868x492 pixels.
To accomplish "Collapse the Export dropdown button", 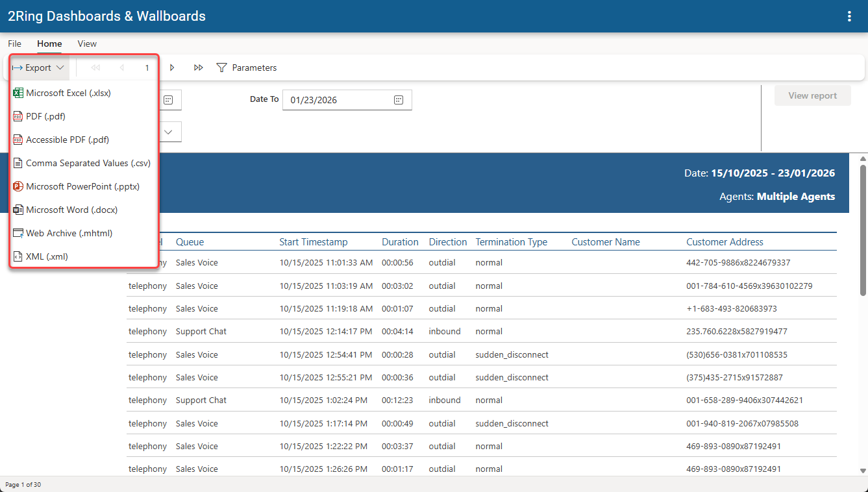I will pos(39,68).
